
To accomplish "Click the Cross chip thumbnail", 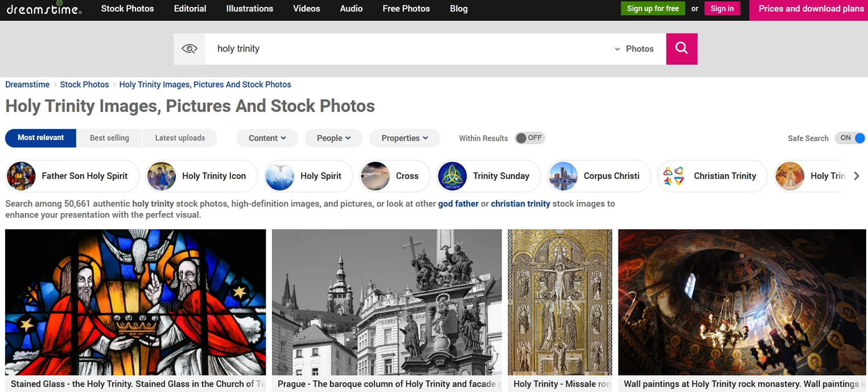I will coord(375,176).
